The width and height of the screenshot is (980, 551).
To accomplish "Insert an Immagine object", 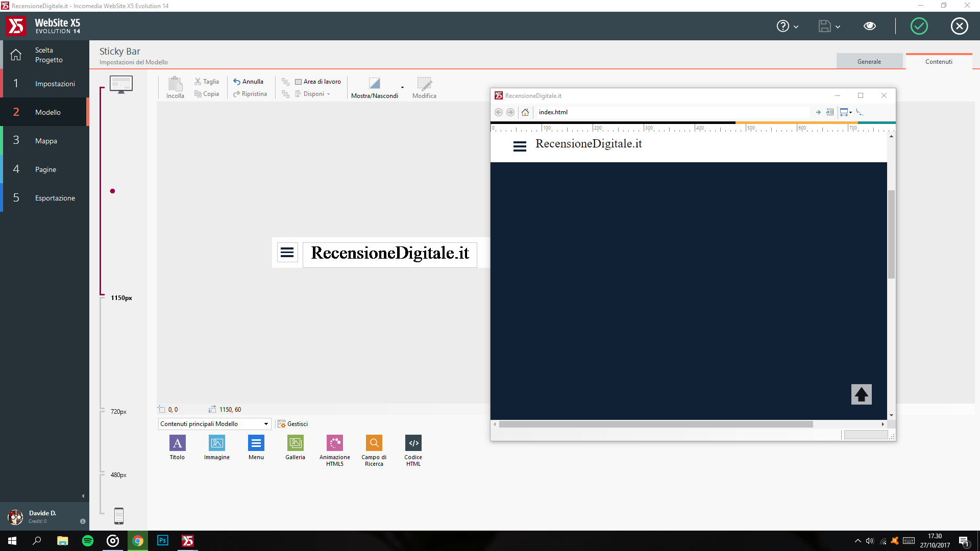I will coord(217,447).
